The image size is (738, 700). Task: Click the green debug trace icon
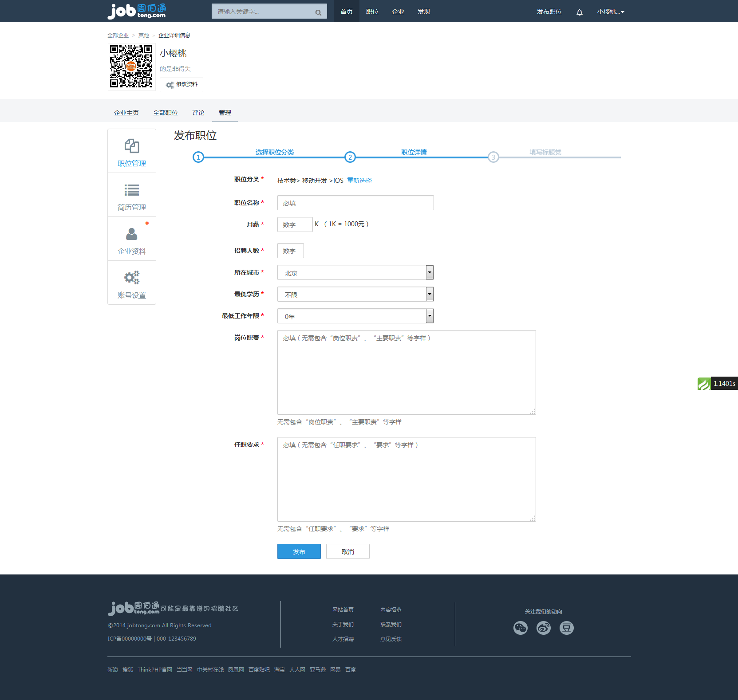pyautogui.click(x=704, y=384)
